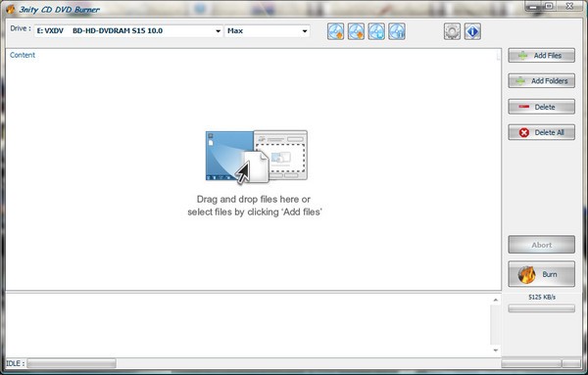The width and height of the screenshot is (588, 375).
Task: Start burning with the Burn button
Action: (541, 274)
